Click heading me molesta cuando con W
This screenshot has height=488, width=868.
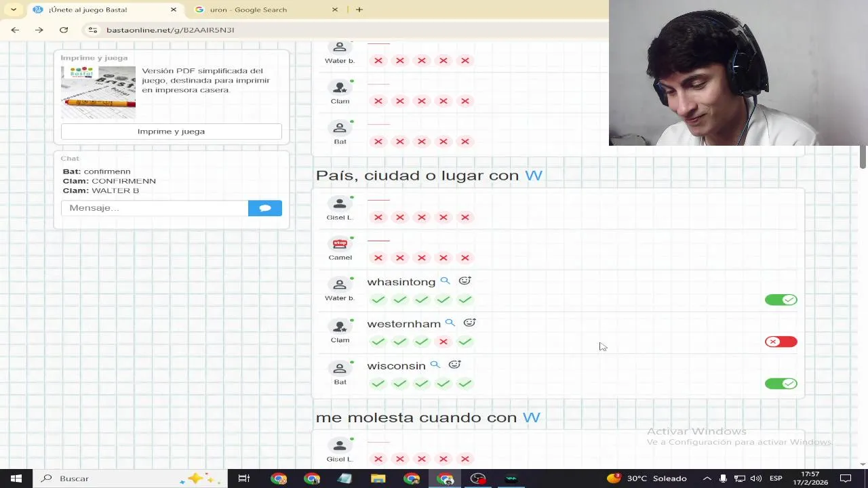428,418
